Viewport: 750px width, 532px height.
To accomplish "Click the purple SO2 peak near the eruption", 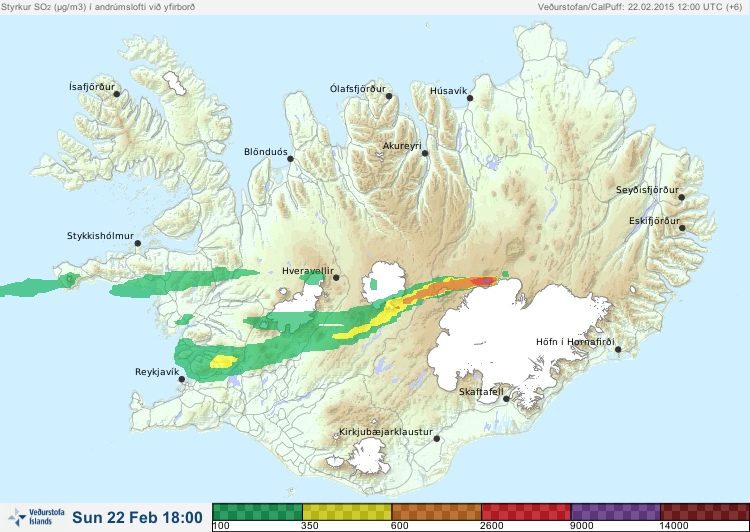I will coord(487,281).
